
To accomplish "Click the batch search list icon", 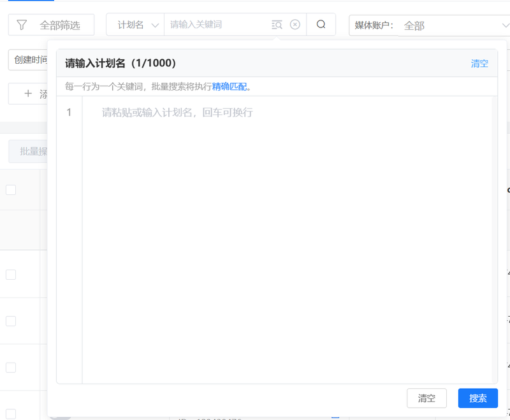I will coord(276,25).
